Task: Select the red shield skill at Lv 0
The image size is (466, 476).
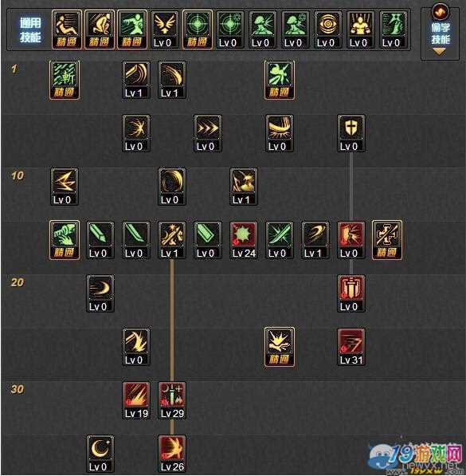Action: (351, 293)
